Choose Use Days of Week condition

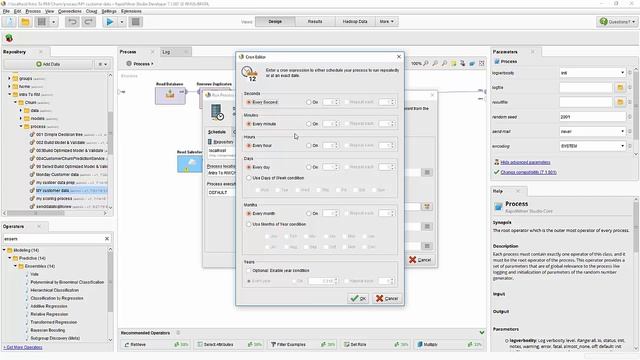(x=249, y=178)
